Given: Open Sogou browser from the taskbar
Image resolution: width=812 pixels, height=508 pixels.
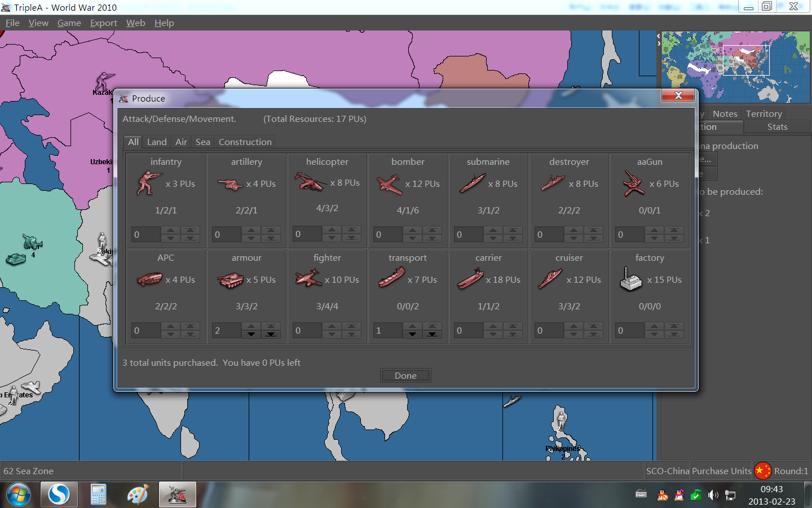Looking at the screenshot, I should (59, 495).
